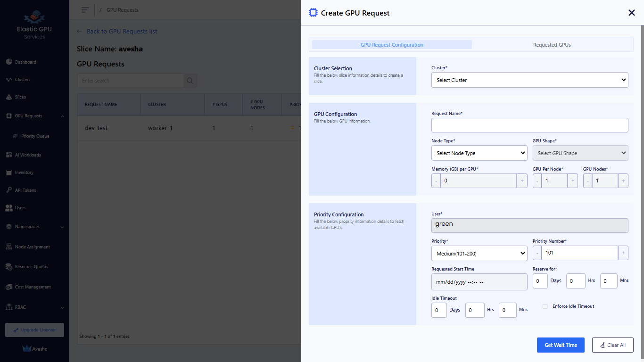Open Priority Queue sidebar icon
This screenshot has height=362, width=644.
(x=16, y=136)
